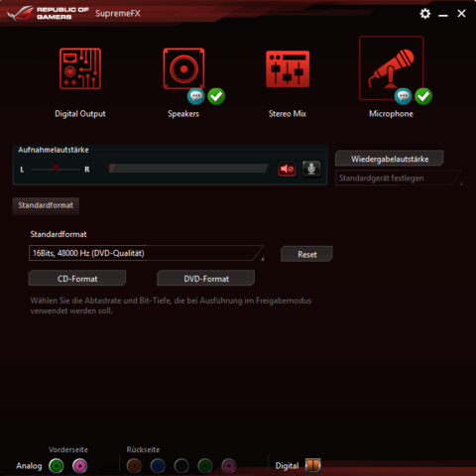Expand the Standardgerät festlegen dropdown
The width and height of the screenshot is (476, 476).
(x=399, y=178)
